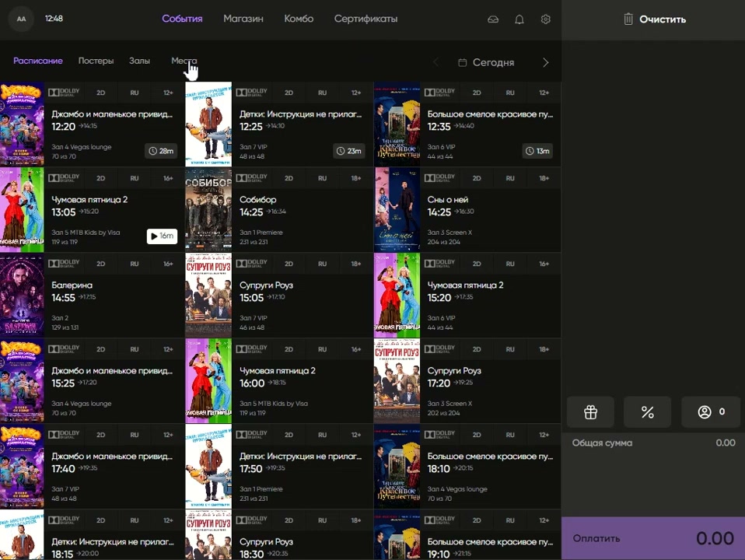Select the Супруги Роуз 15:05 session
Viewport: 745px width, 560px height.
point(279,296)
